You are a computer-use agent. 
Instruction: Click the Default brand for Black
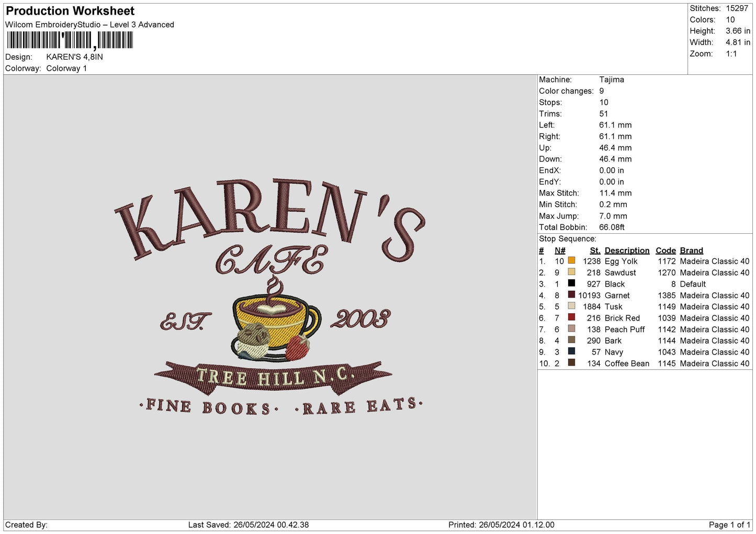[693, 284]
